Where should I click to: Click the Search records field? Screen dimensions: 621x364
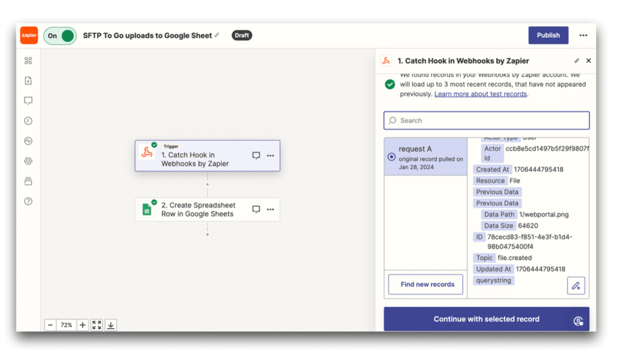click(486, 121)
